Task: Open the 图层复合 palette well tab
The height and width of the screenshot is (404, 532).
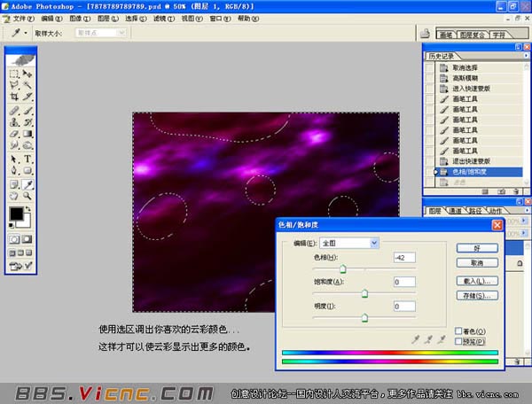Action: [x=473, y=35]
